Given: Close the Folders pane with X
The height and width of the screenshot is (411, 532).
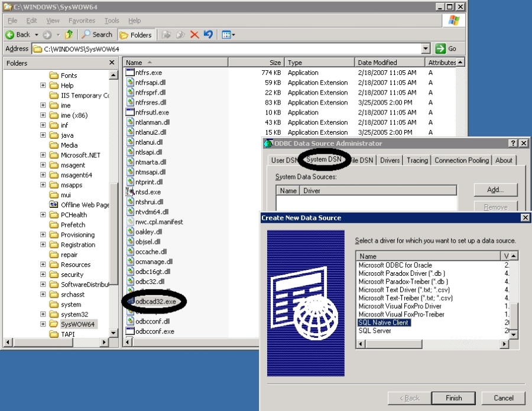Looking at the screenshot, I should point(112,63).
